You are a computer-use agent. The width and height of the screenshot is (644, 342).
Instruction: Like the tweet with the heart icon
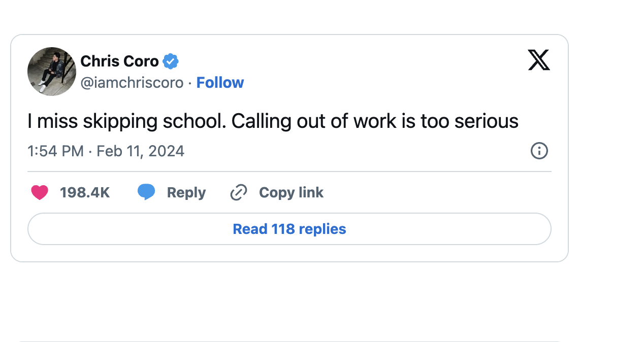tap(40, 193)
